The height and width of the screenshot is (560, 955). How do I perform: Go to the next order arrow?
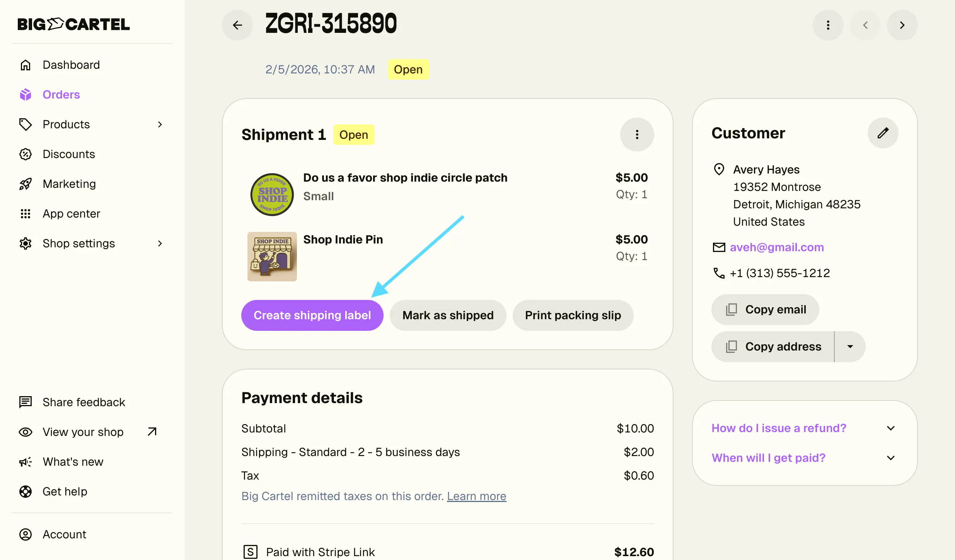point(902,25)
